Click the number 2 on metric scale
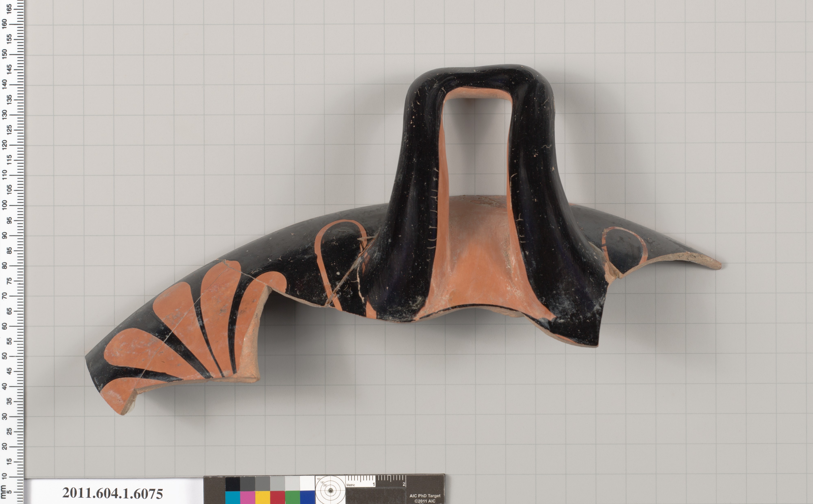Screen dimensions: 813x504 404,484
